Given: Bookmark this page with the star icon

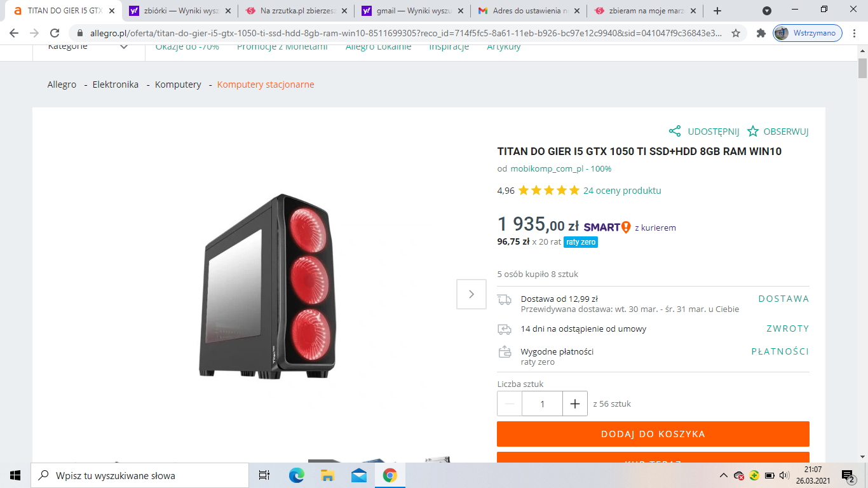Looking at the screenshot, I should pyautogui.click(x=736, y=33).
